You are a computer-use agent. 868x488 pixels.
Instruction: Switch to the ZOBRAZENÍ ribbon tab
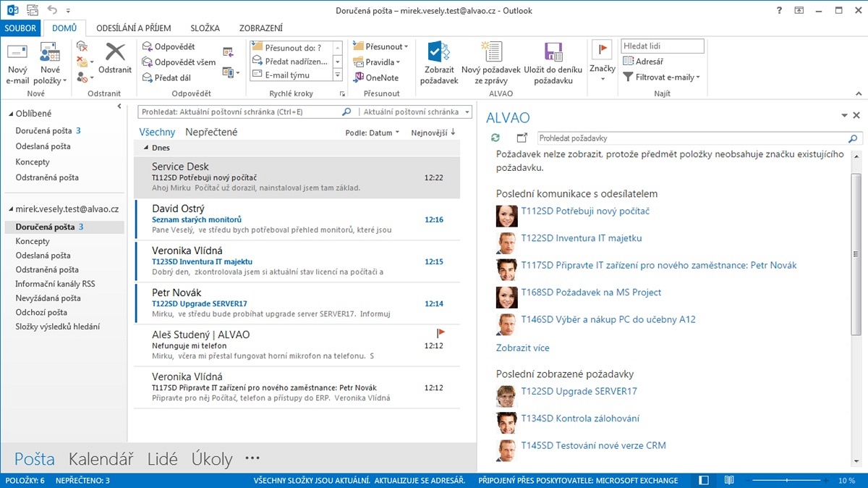261,28
